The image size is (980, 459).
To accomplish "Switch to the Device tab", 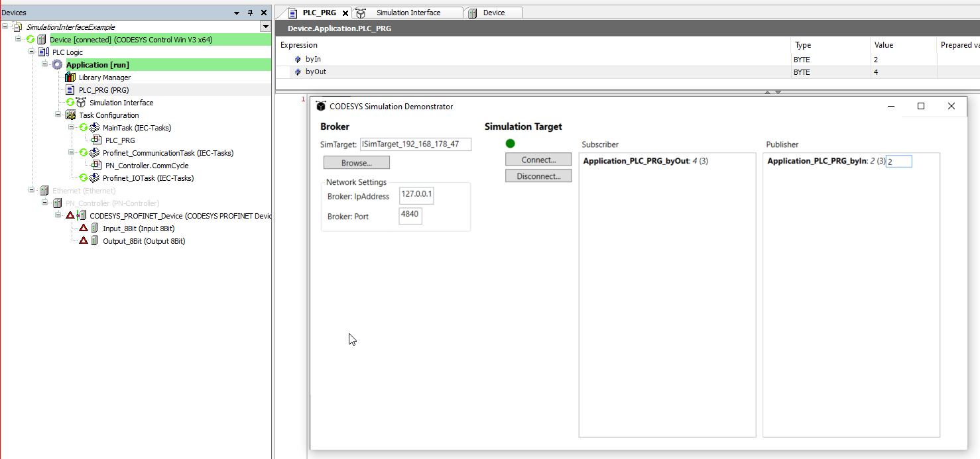I will 493,12.
